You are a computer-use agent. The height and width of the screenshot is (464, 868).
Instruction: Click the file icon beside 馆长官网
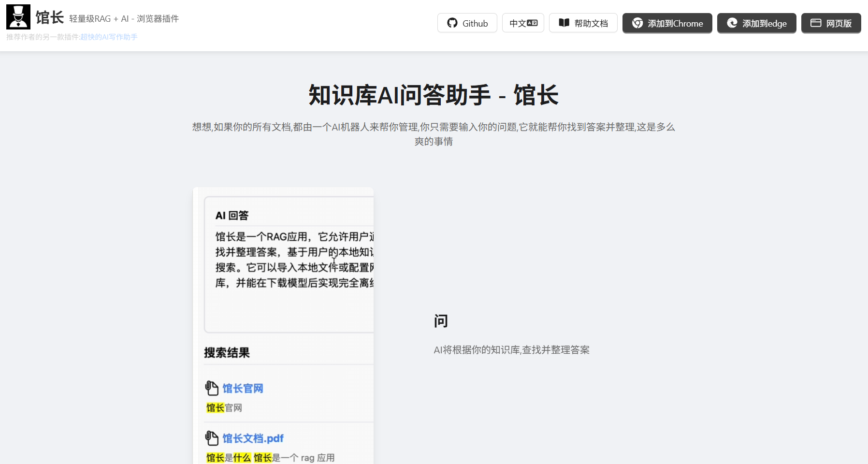pos(212,388)
